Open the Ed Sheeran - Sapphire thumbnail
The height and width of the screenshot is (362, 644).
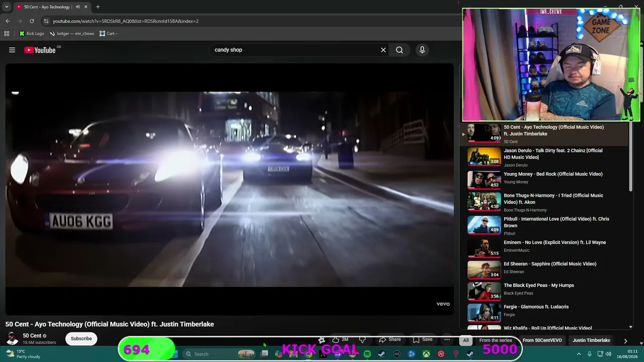(x=484, y=269)
